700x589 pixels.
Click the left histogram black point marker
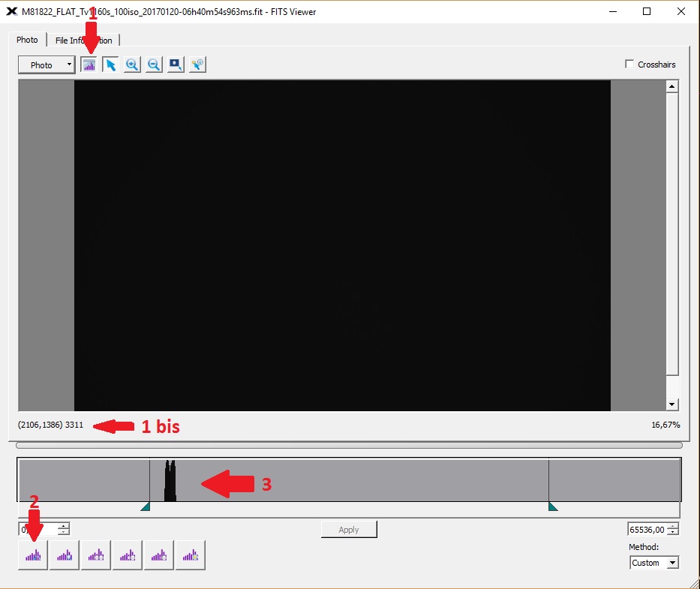(146, 506)
